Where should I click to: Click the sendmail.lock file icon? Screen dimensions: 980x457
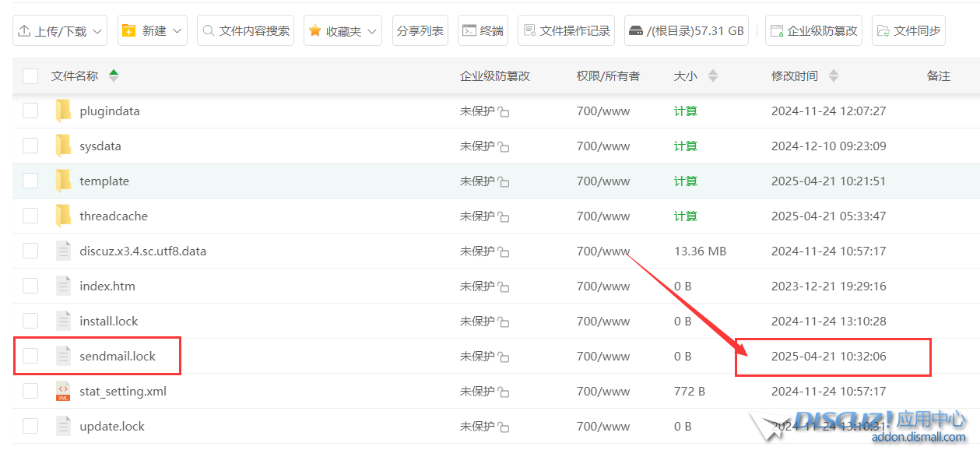point(63,357)
